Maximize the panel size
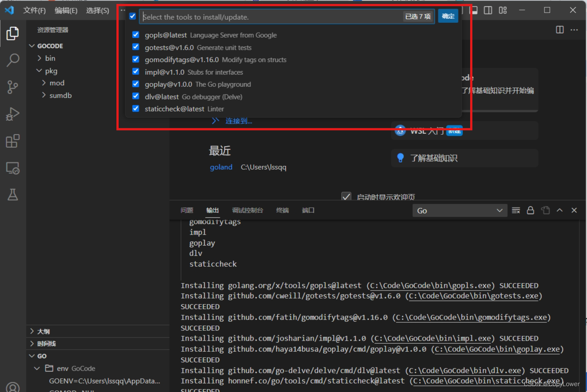Image resolution: width=587 pixels, height=392 pixels. coord(560,210)
